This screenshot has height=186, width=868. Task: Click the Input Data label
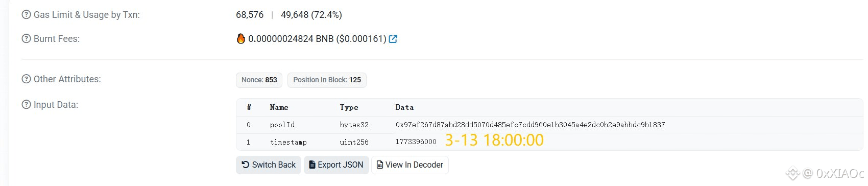pos(56,105)
